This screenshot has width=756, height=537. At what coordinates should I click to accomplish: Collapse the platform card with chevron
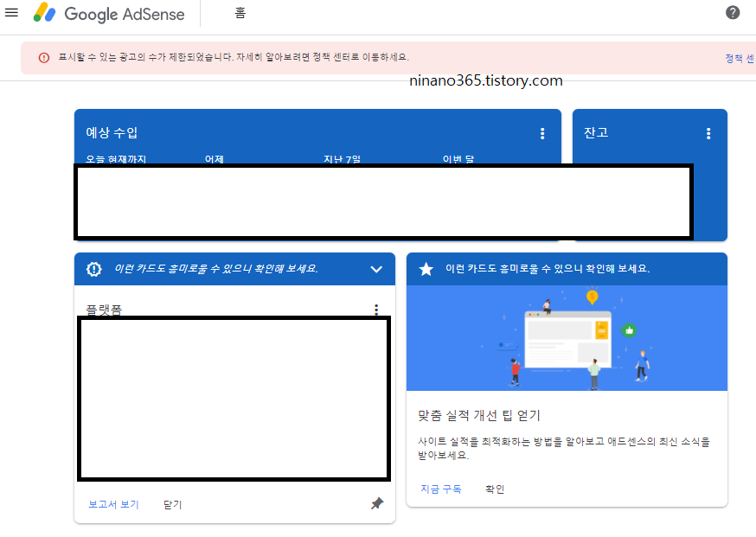(376, 269)
